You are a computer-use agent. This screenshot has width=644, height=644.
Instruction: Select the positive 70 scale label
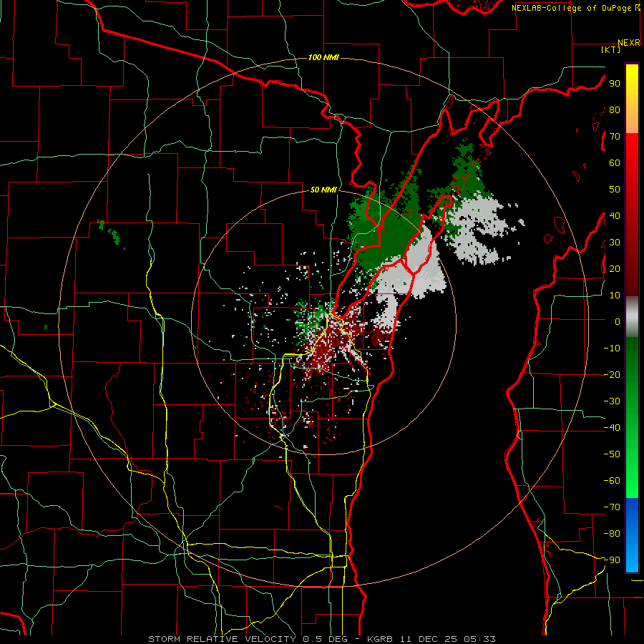point(615,137)
